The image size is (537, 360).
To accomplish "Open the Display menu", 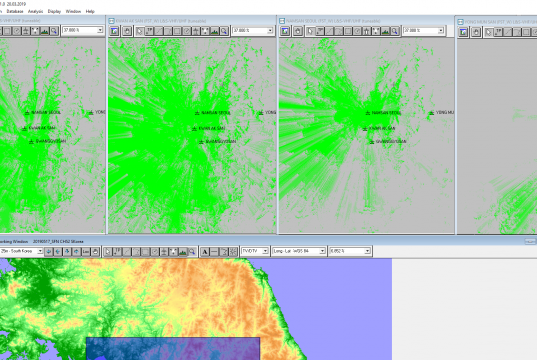I will pos(54,11).
